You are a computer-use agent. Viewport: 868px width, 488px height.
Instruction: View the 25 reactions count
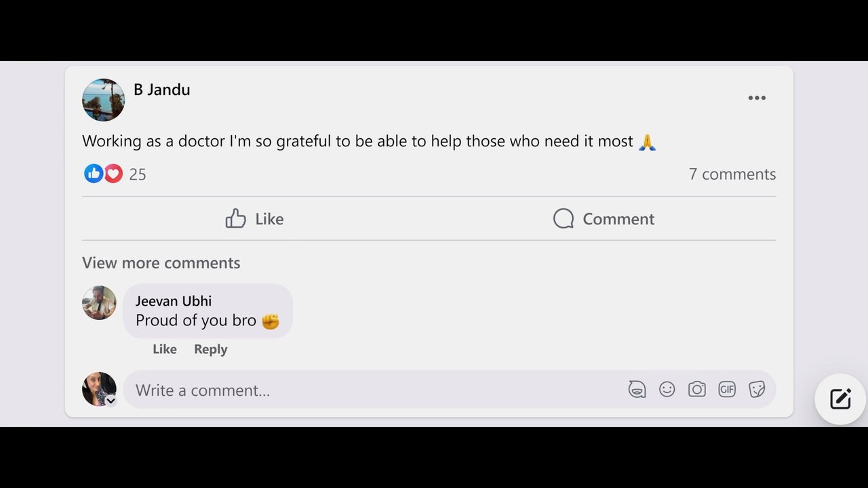[x=138, y=174]
